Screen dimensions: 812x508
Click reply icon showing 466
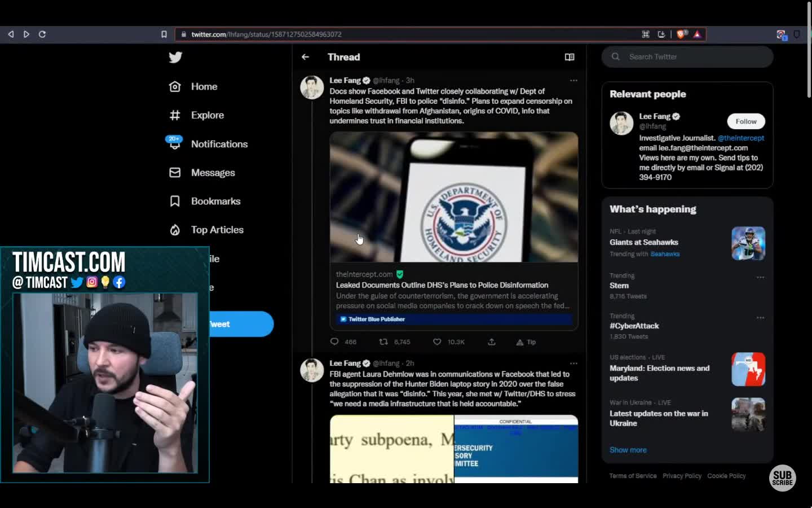[334, 341]
